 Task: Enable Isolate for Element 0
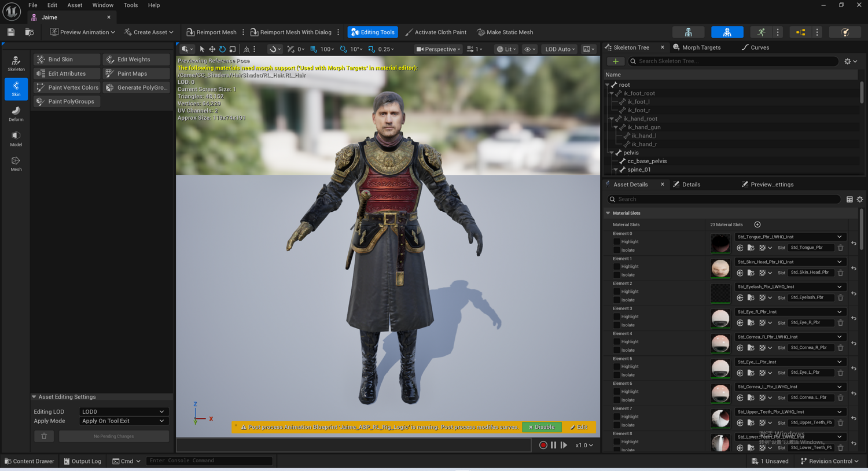pyautogui.click(x=617, y=250)
